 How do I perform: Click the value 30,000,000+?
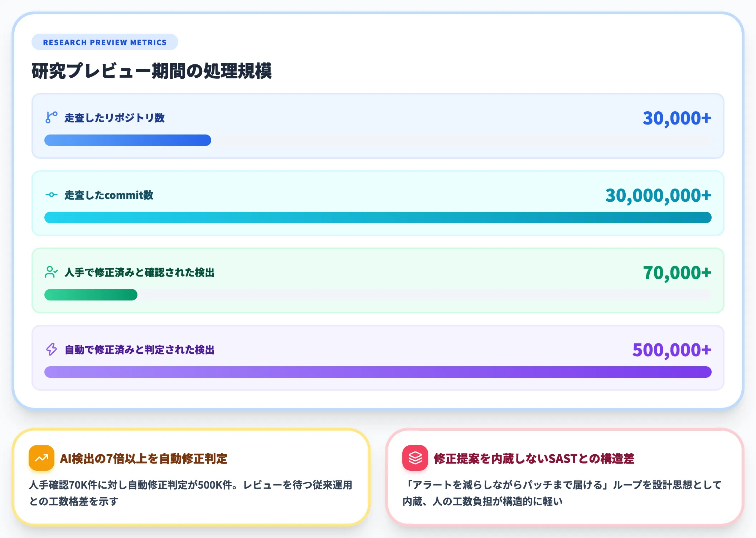point(658,195)
